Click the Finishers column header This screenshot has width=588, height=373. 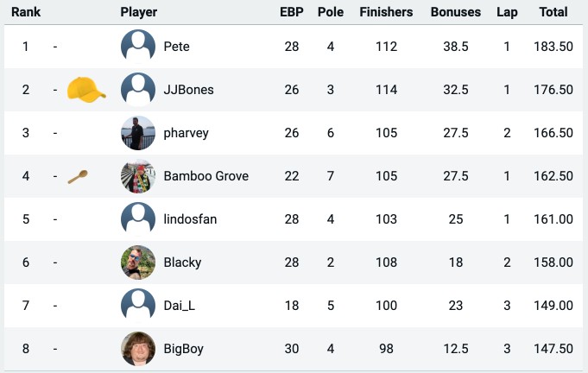click(x=386, y=12)
